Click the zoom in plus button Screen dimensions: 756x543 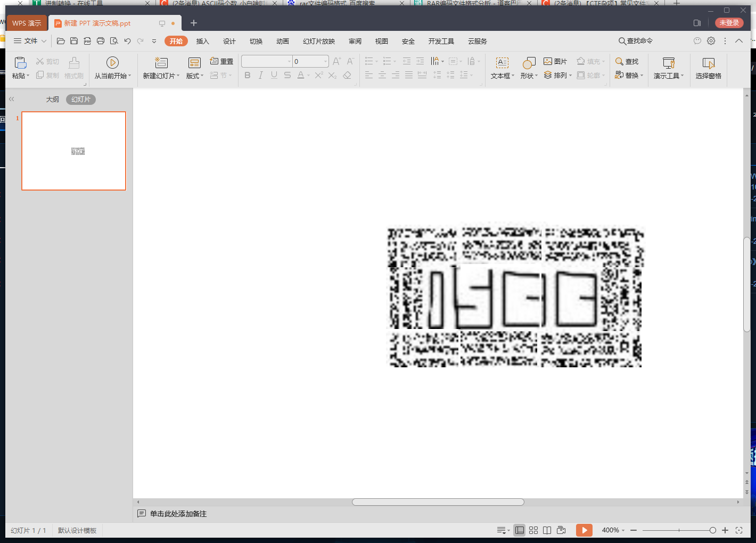[x=725, y=530]
